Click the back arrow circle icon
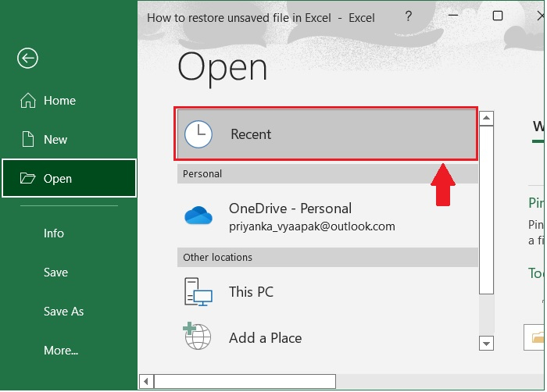This screenshot has width=547, height=392. pos(27,58)
